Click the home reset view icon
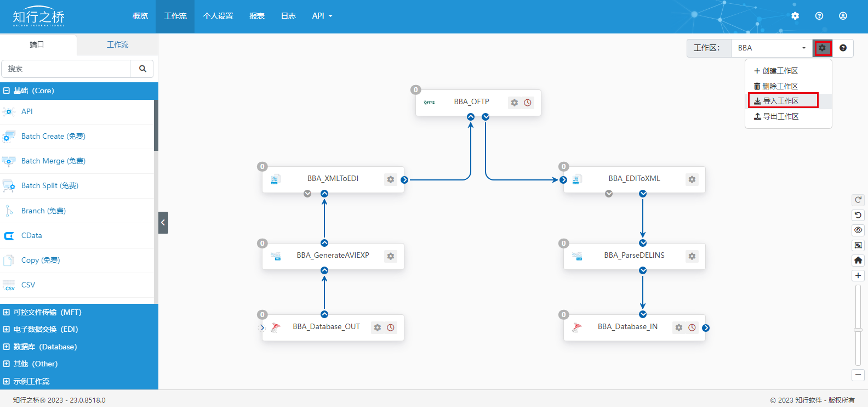Screen dimensions: 868x407 click(x=858, y=260)
